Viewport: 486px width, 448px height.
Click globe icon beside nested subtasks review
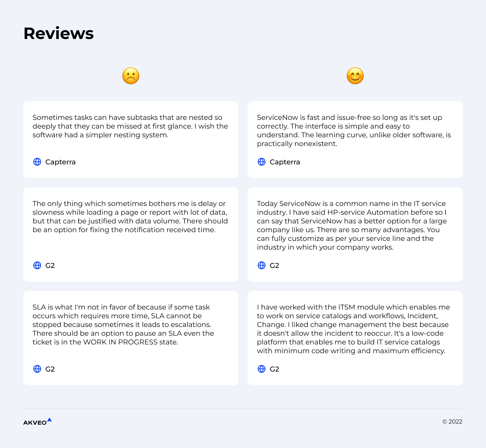point(37,162)
